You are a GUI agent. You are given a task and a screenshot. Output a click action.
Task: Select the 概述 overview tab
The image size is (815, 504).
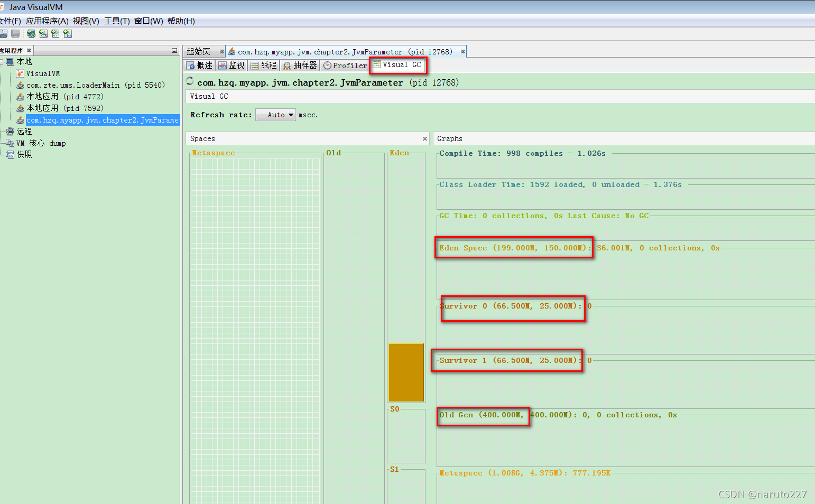199,65
